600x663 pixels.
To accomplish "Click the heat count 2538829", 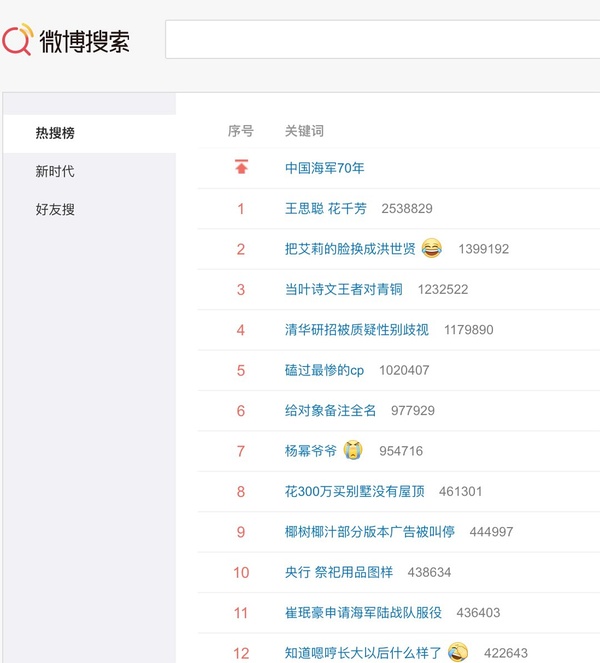I will click(407, 208).
